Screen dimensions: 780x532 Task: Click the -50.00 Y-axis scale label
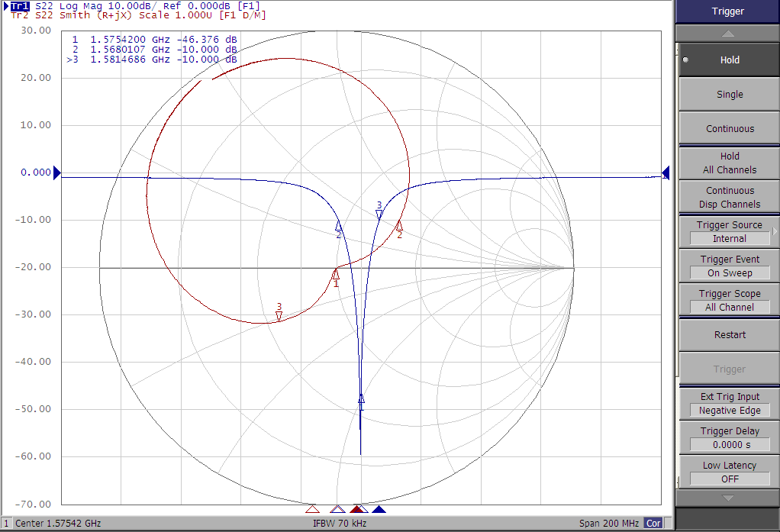click(34, 409)
